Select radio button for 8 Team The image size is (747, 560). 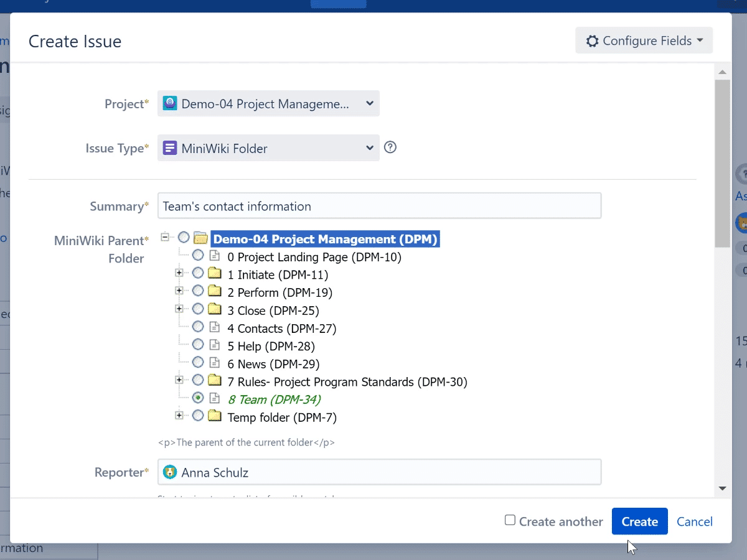198,398
